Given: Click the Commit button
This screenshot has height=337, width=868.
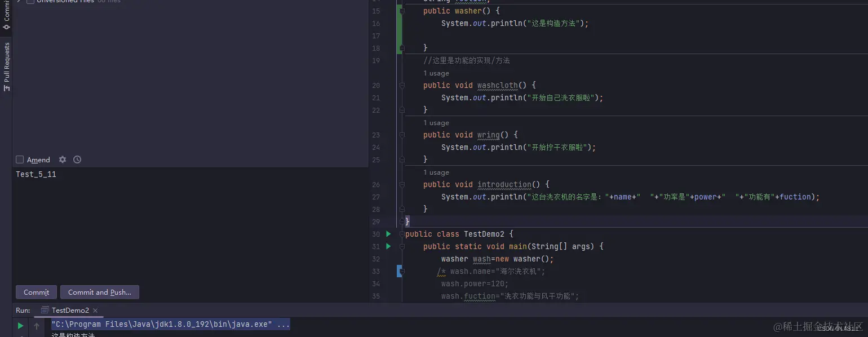Looking at the screenshot, I should (x=37, y=292).
